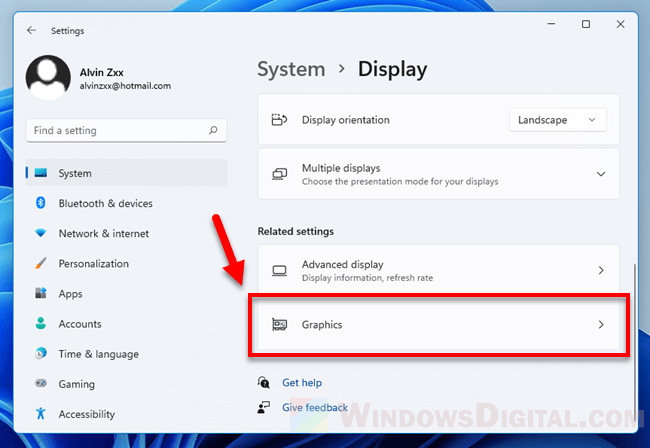
Task: Click the Time & language globe icon
Action: pyautogui.click(x=41, y=353)
